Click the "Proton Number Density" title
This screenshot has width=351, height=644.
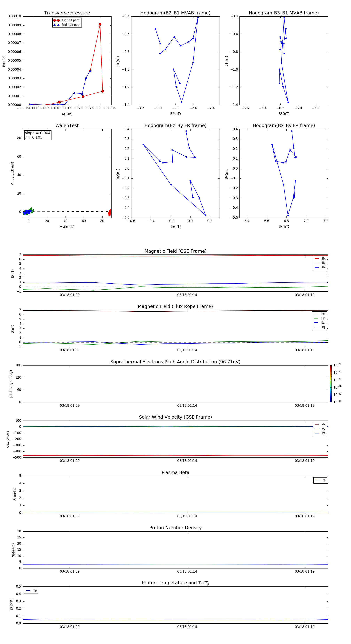click(175, 528)
